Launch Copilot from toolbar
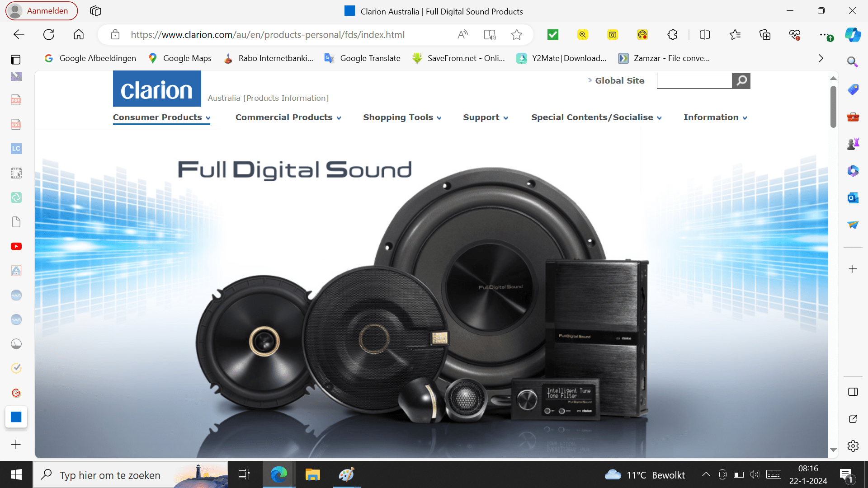 click(853, 35)
